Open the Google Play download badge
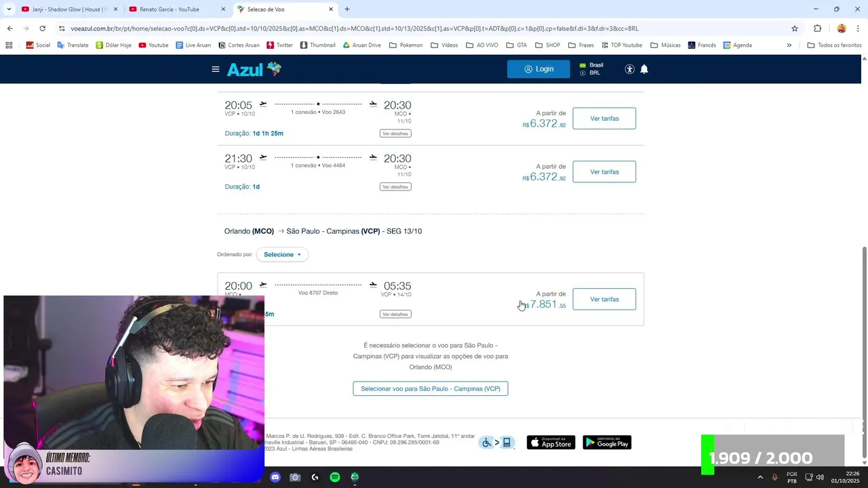Screen dimensions: 868x488 607,443
